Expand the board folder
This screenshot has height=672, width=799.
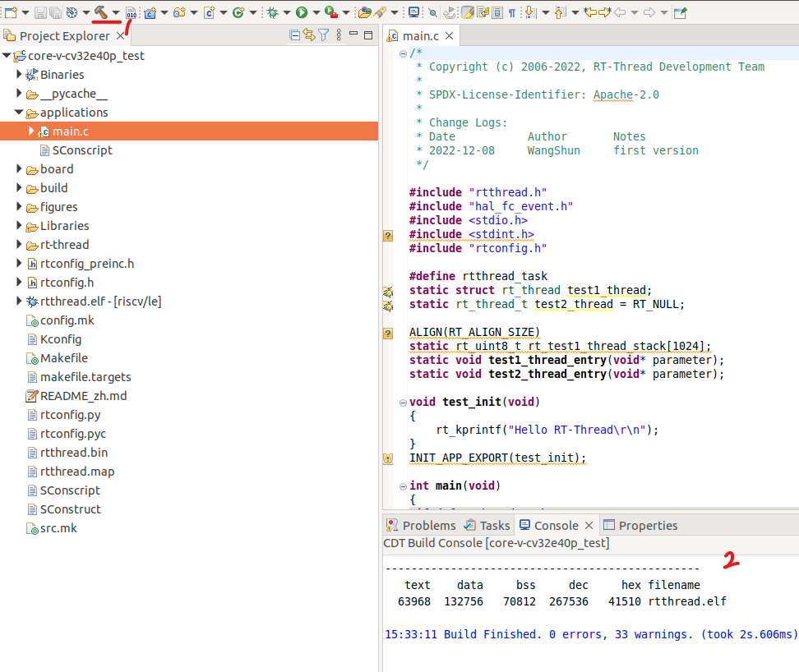point(20,169)
